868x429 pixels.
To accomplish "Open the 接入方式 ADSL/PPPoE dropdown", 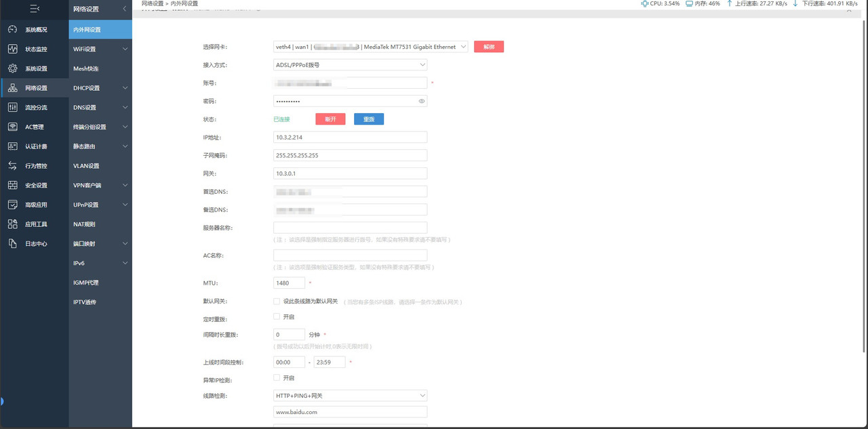I will click(x=350, y=65).
